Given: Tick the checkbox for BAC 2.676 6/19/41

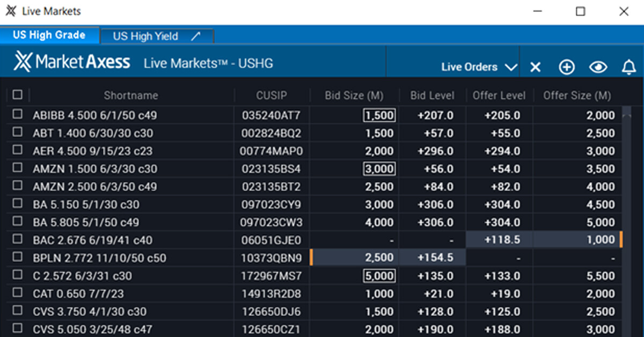Looking at the screenshot, I should tap(17, 240).
